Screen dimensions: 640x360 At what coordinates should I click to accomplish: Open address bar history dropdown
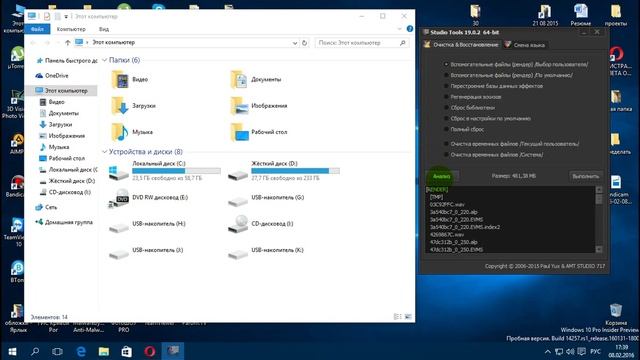295,43
